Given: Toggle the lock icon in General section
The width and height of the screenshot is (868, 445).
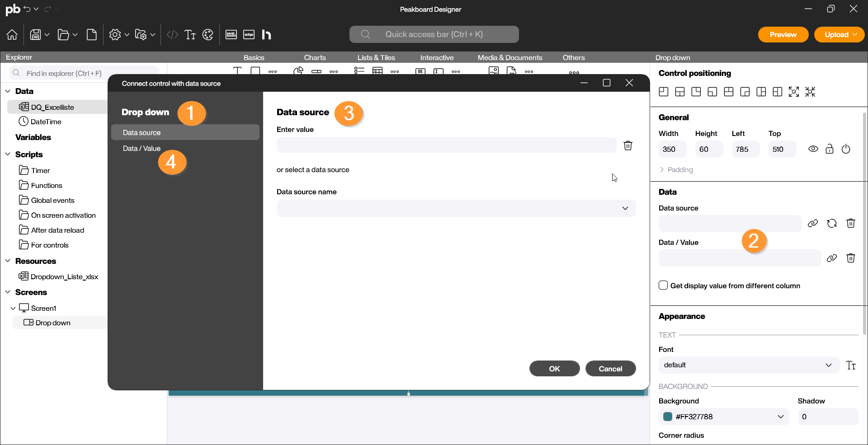Looking at the screenshot, I should (829, 149).
